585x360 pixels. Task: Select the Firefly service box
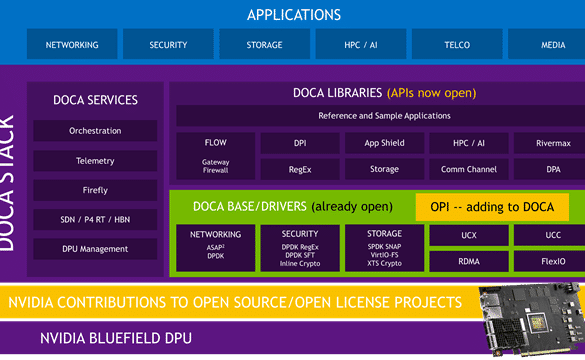(x=95, y=190)
